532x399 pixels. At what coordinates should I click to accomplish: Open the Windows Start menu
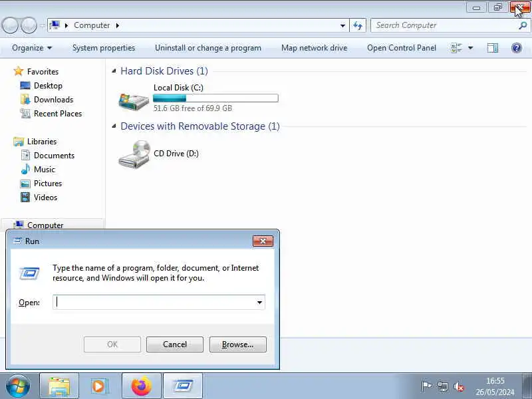tap(18, 386)
